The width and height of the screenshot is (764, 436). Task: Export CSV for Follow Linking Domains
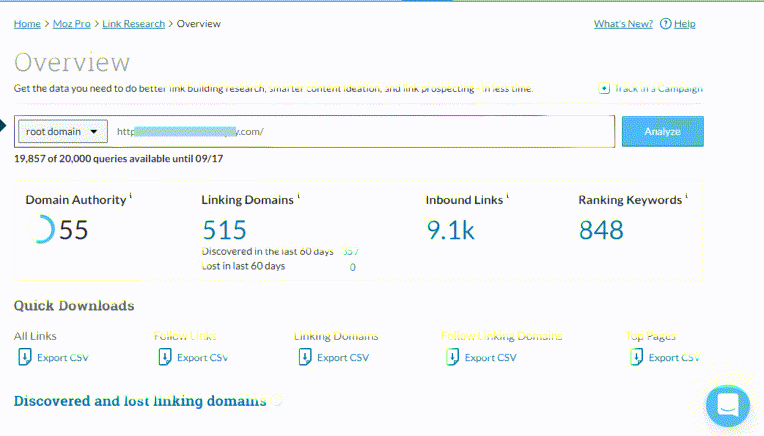pos(491,358)
